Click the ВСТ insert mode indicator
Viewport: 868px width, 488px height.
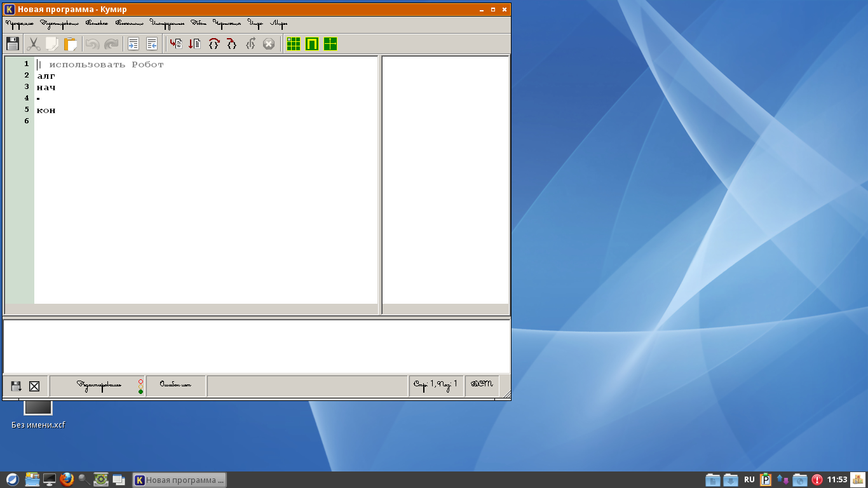pos(482,386)
